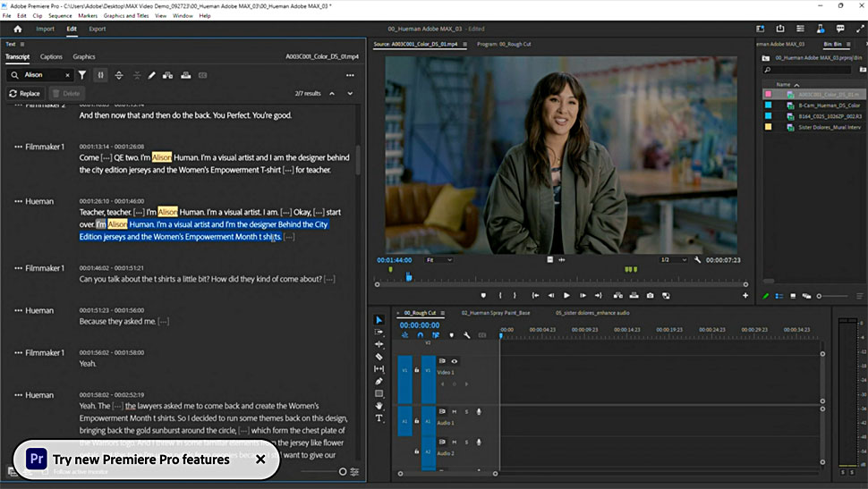This screenshot has height=489, width=868.
Task: Click Export Frame camera icon
Action: (650, 295)
